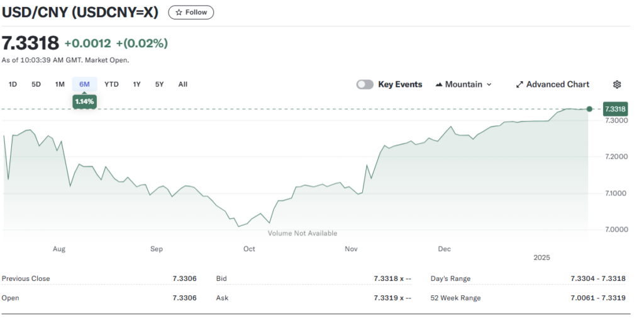Click the 7.3318 current price label on axis
This screenshot has width=644, height=318.
[615, 109]
